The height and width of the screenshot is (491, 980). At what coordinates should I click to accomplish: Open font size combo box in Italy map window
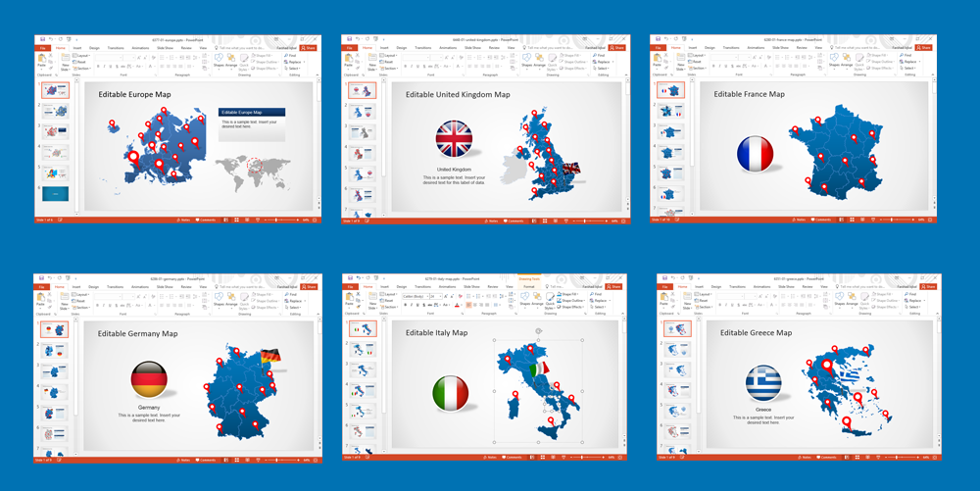click(x=436, y=296)
